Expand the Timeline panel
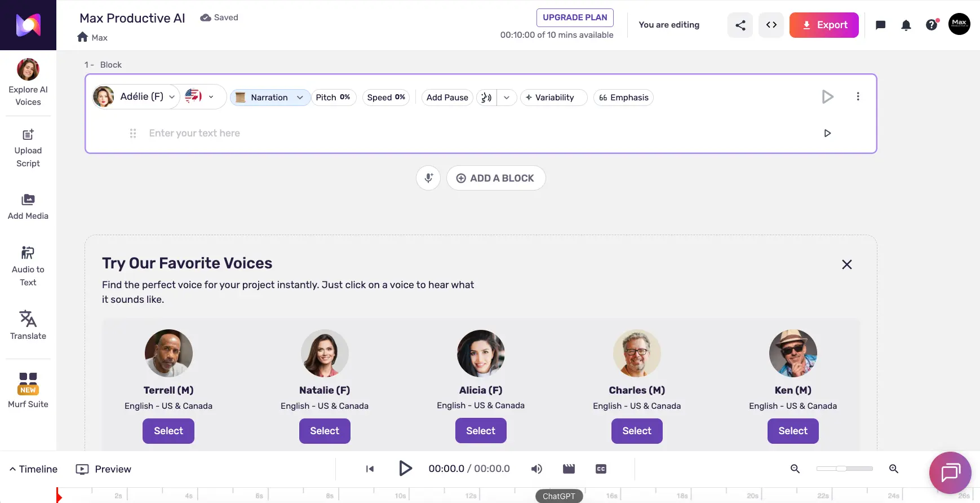 pos(33,469)
